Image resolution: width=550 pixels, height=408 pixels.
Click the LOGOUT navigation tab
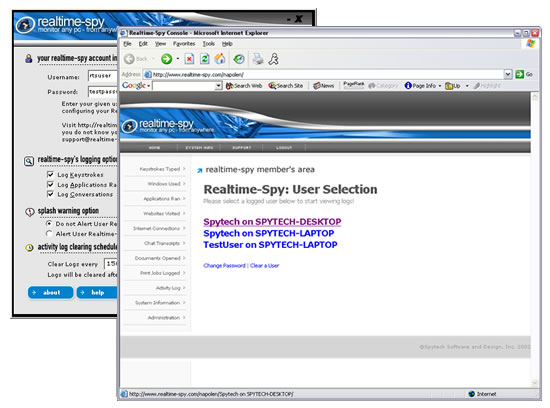point(284,148)
